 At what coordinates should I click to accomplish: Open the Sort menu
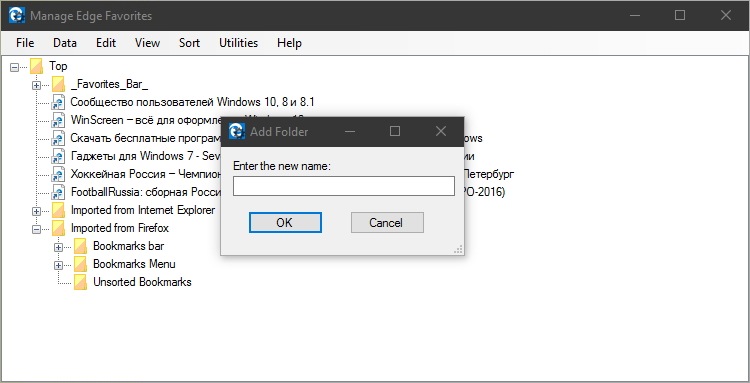[189, 43]
